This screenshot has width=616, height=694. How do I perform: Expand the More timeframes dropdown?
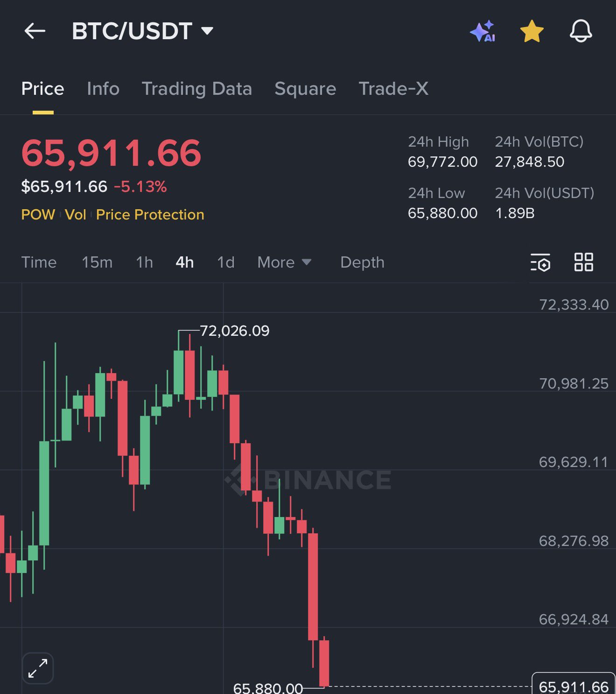point(284,262)
